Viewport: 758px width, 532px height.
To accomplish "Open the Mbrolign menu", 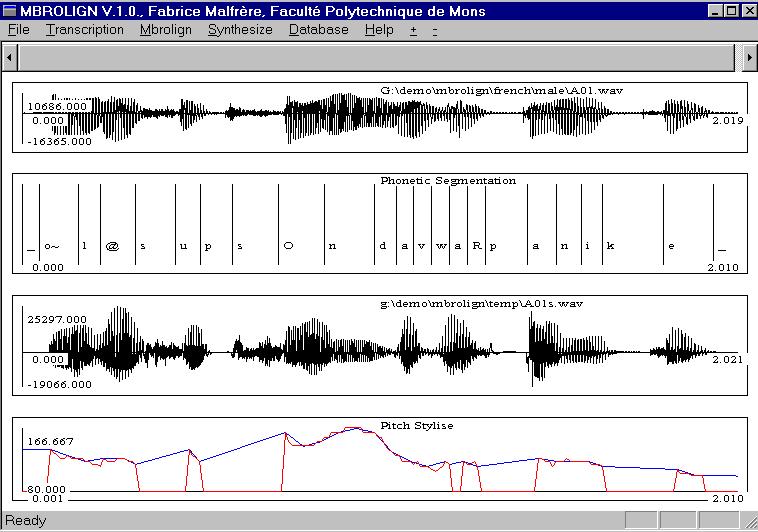I will coord(166,30).
